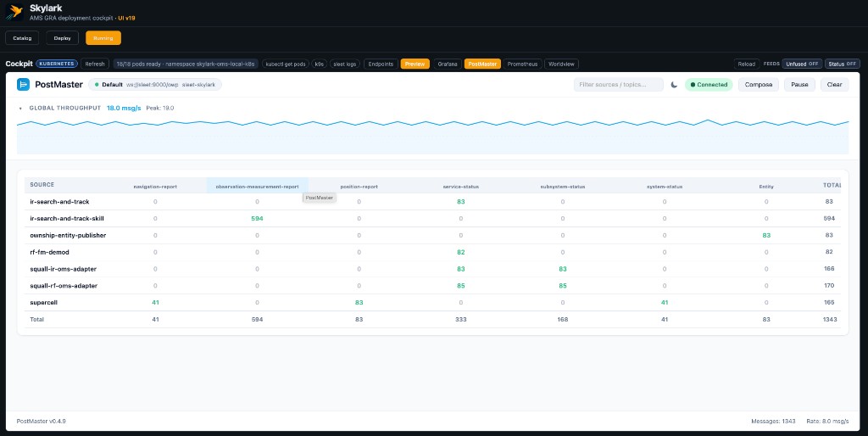Select the PostMaster tab in the cockpit bar
The width and height of the screenshot is (868, 436).
[482, 64]
